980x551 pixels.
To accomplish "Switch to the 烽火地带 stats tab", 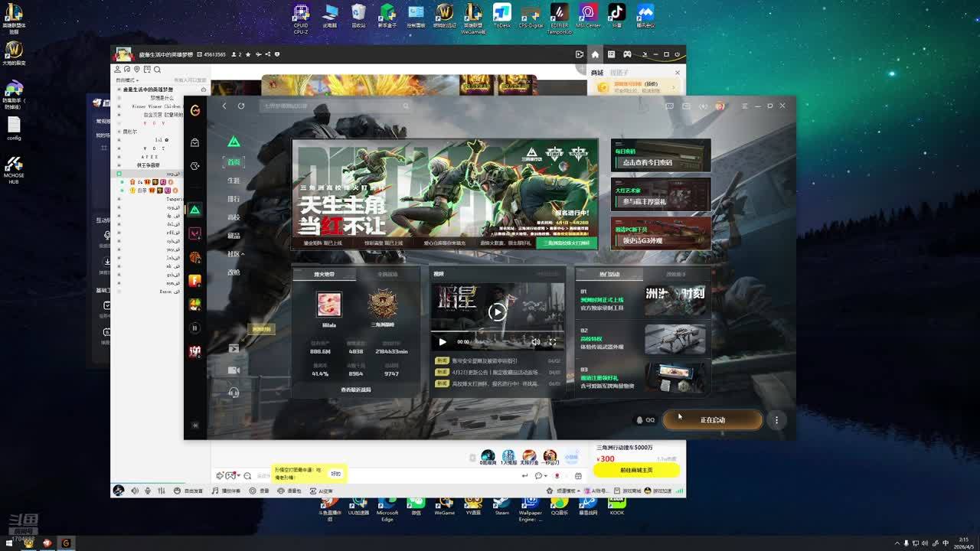I will [324, 274].
